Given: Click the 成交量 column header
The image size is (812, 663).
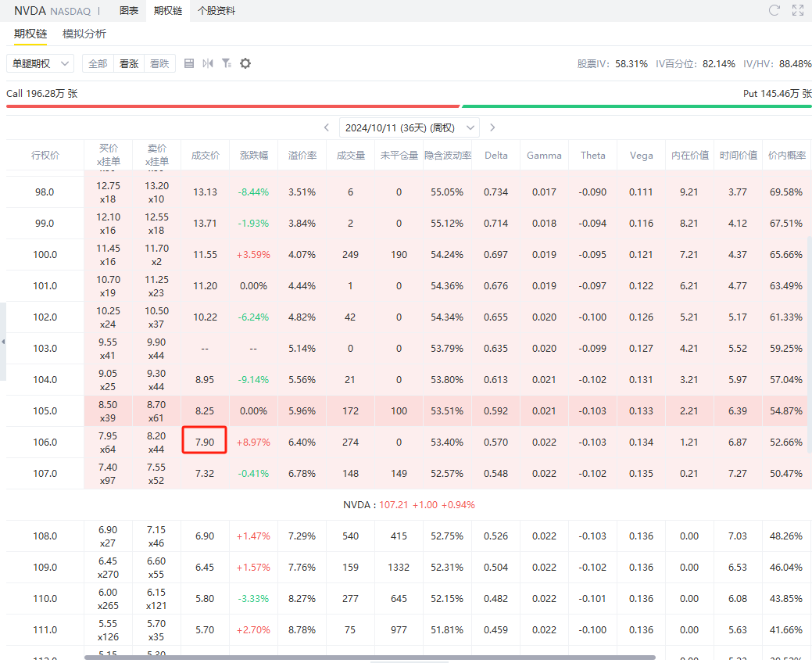Looking at the screenshot, I should click(x=350, y=156).
